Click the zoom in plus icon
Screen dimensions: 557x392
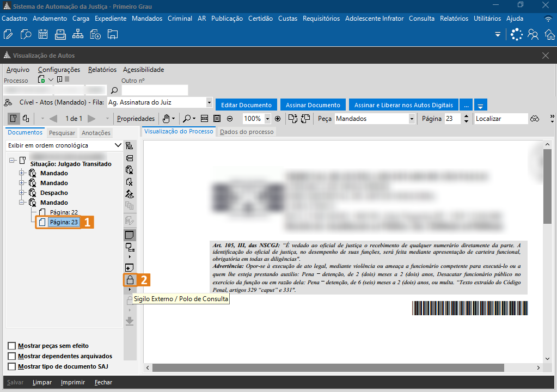point(278,119)
